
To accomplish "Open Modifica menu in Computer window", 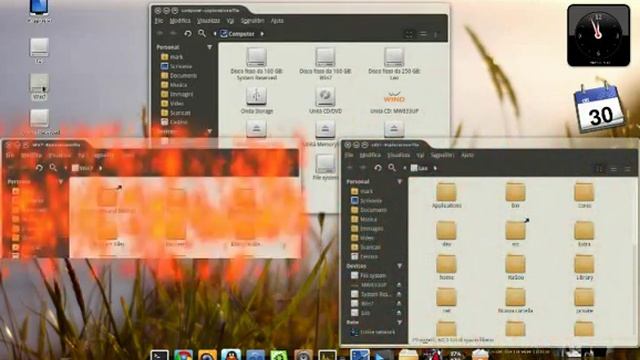I will pyautogui.click(x=180, y=20).
